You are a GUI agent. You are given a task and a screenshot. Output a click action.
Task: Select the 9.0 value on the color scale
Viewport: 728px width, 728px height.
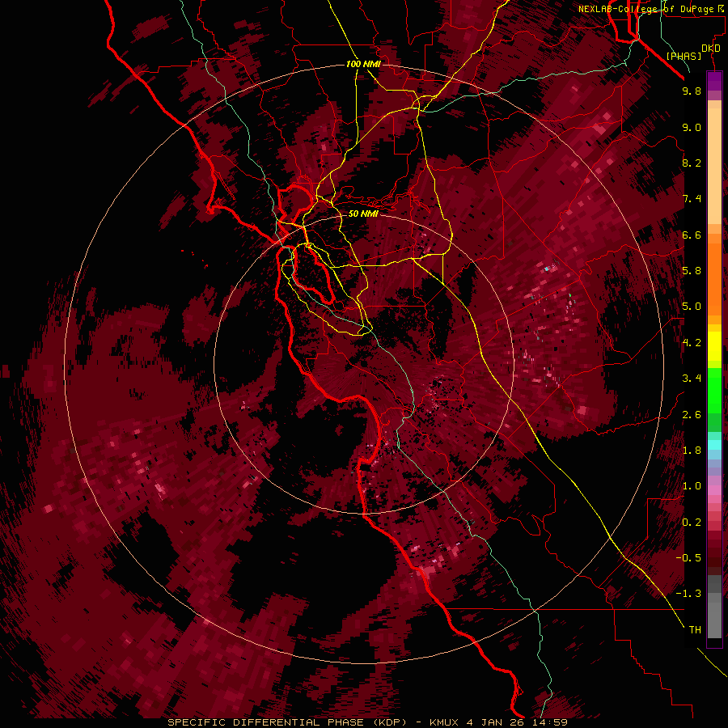coord(692,127)
